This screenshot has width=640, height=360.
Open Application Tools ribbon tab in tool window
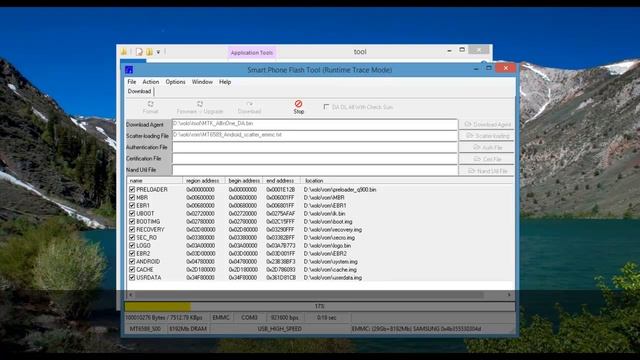click(251, 52)
